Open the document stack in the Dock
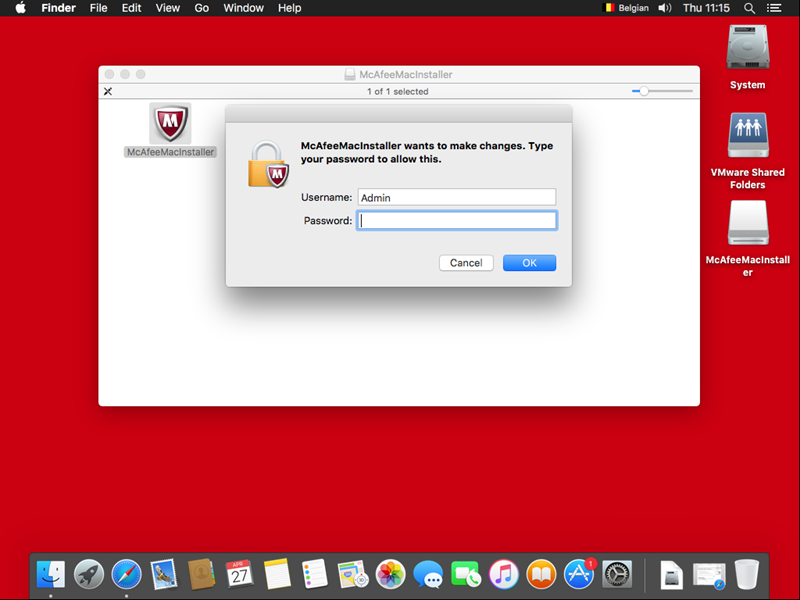Viewport: 800px width, 600px height. [671, 575]
